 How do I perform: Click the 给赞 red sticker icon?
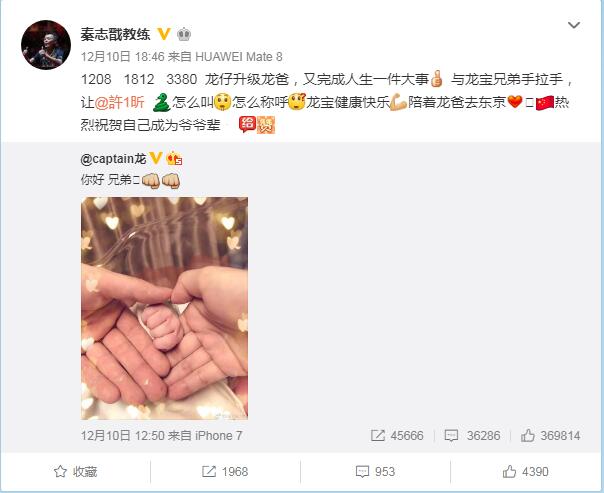[x=257, y=125]
